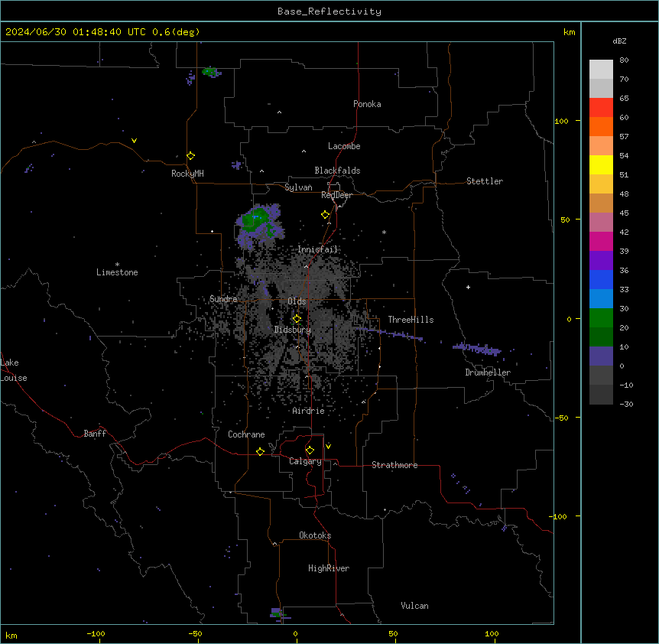Click the Sylvan label
659x644 pixels.
click(298, 187)
